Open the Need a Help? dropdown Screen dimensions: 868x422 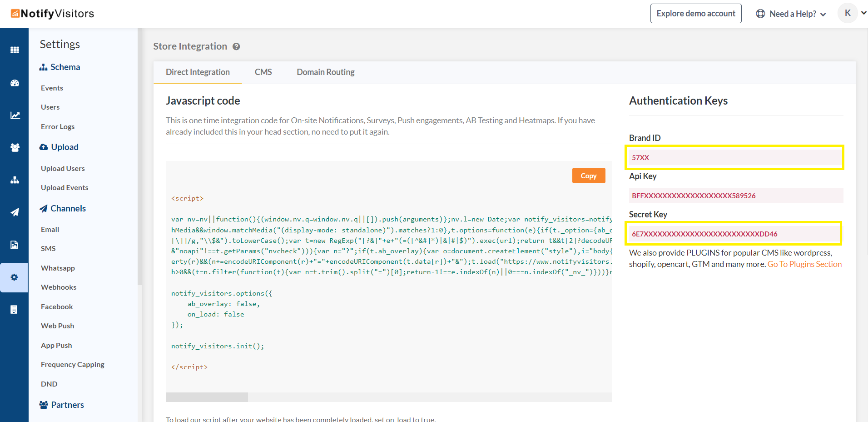coord(791,14)
